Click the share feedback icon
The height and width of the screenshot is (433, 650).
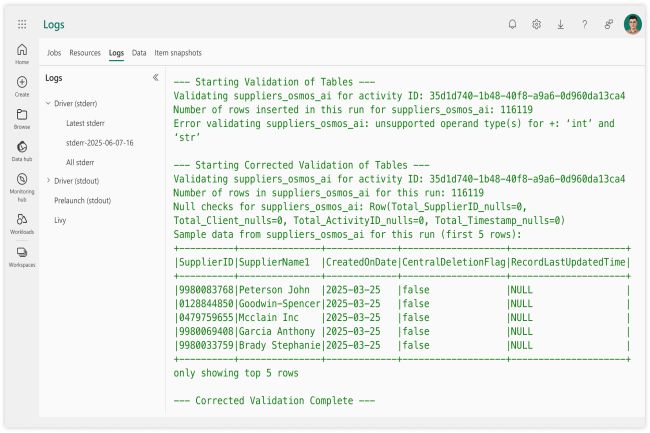pyautogui.click(x=608, y=24)
